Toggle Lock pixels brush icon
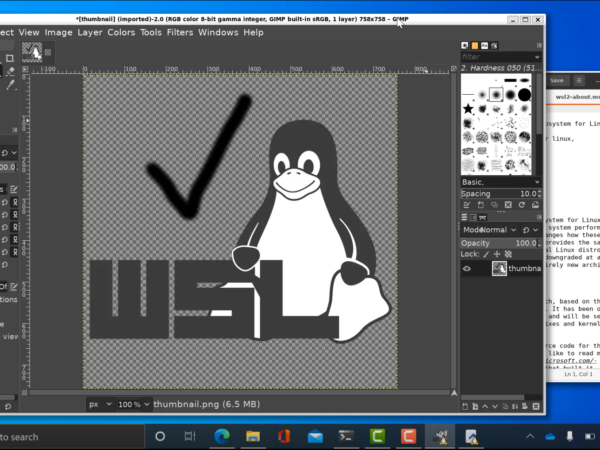 coord(486,254)
